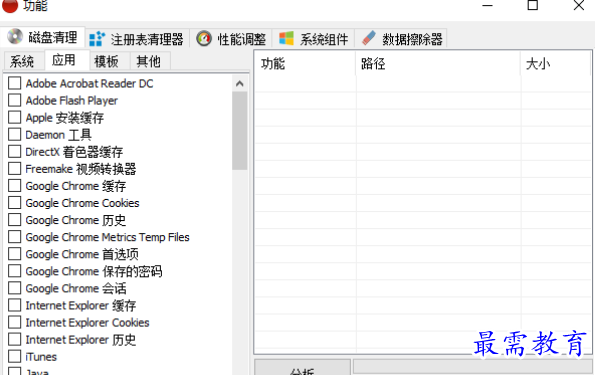
Task: Sort by the 功能 column header
Action: pyautogui.click(x=305, y=64)
